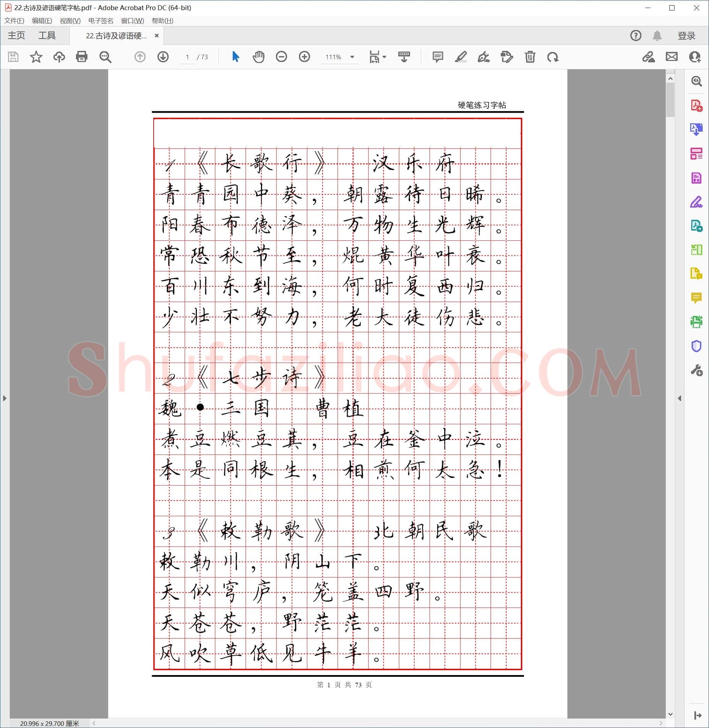Open the 窗口 menu

(x=132, y=21)
